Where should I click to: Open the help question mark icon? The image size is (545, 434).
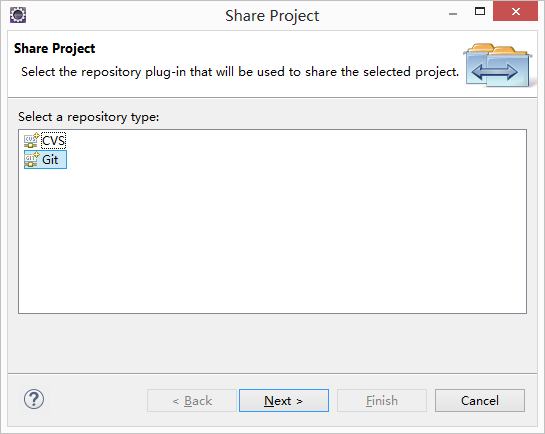34,399
